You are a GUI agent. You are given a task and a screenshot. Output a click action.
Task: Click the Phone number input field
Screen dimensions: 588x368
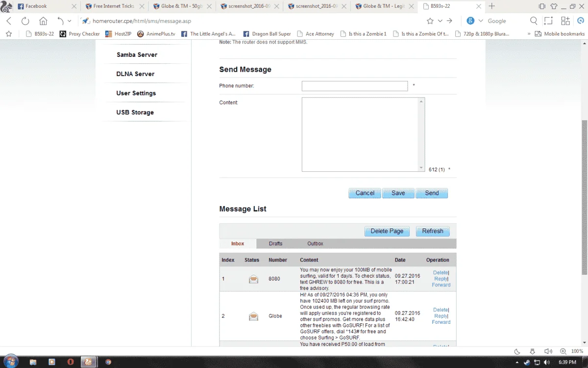click(355, 86)
